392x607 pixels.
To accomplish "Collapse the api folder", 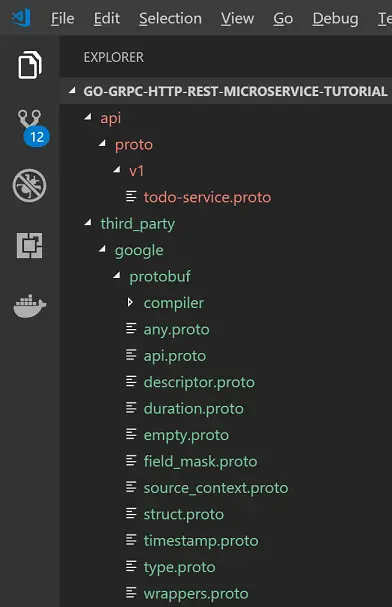I will (x=89, y=117).
